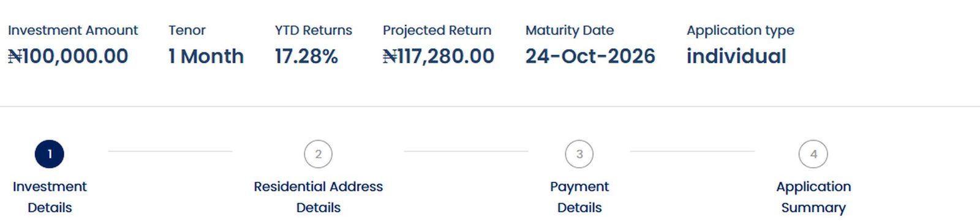Click the individual application type value
980x224 pixels.
736,56
